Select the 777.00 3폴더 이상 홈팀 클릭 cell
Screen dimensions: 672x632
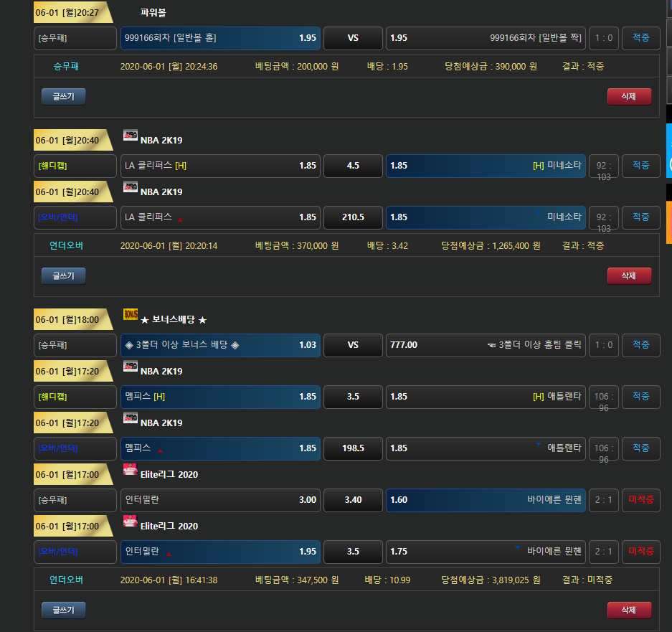(486, 345)
